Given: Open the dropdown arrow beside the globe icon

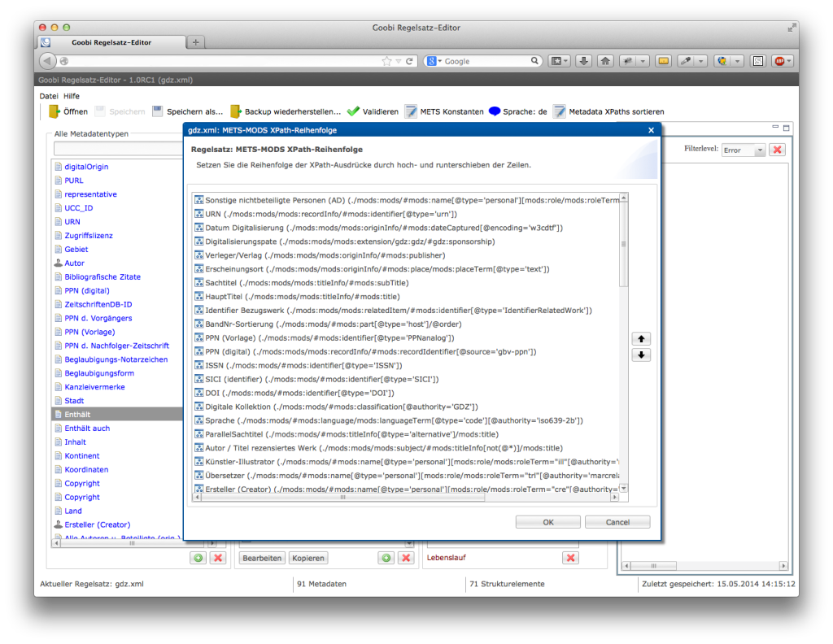Looking at the screenshot, I should 737,61.
